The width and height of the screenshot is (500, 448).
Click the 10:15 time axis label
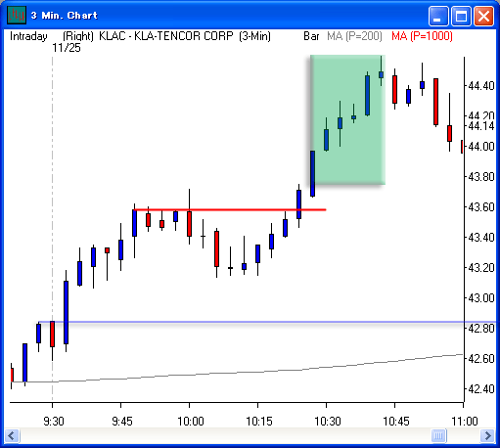259,422
